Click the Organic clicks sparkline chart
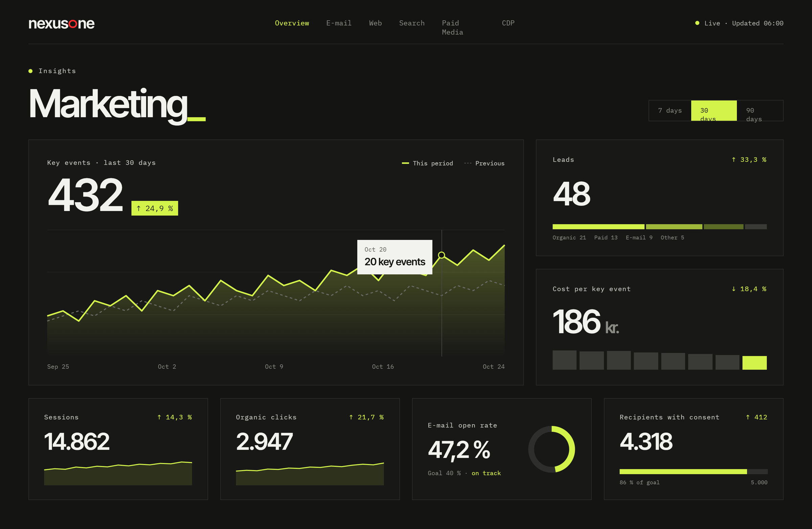The height and width of the screenshot is (529, 812). coord(310,474)
